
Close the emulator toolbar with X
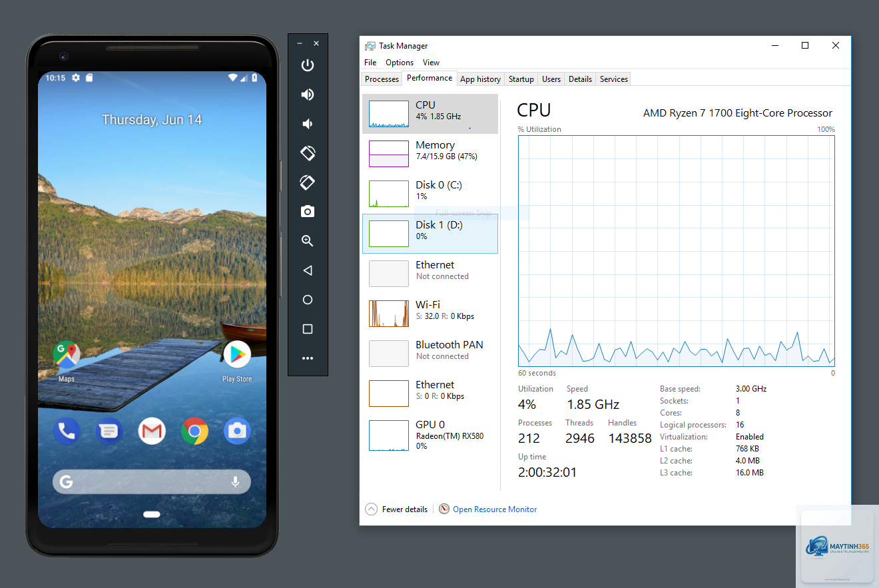pyautogui.click(x=316, y=43)
